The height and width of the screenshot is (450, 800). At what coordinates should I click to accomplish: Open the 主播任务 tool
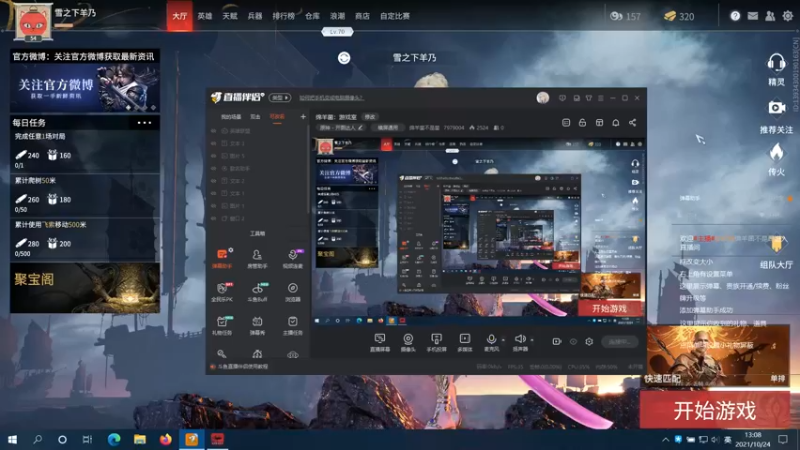(293, 325)
